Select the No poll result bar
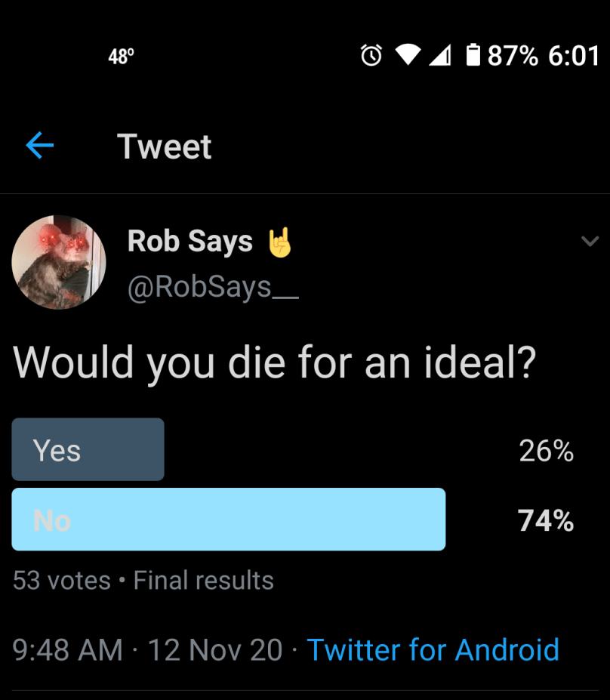 point(228,520)
